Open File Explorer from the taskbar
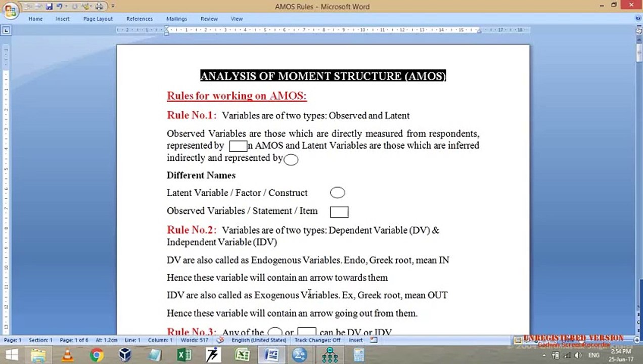This screenshot has height=364, width=643. click(x=38, y=355)
